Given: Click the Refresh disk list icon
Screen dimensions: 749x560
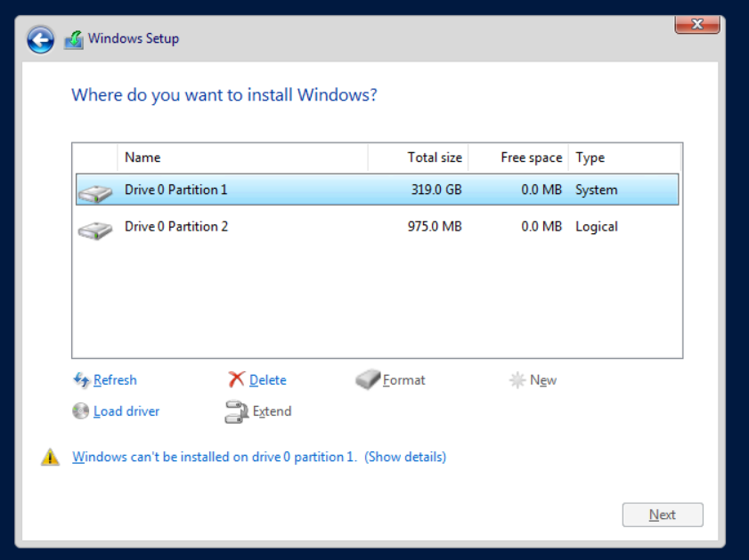Looking at the screenshot, I should [82, 380].
